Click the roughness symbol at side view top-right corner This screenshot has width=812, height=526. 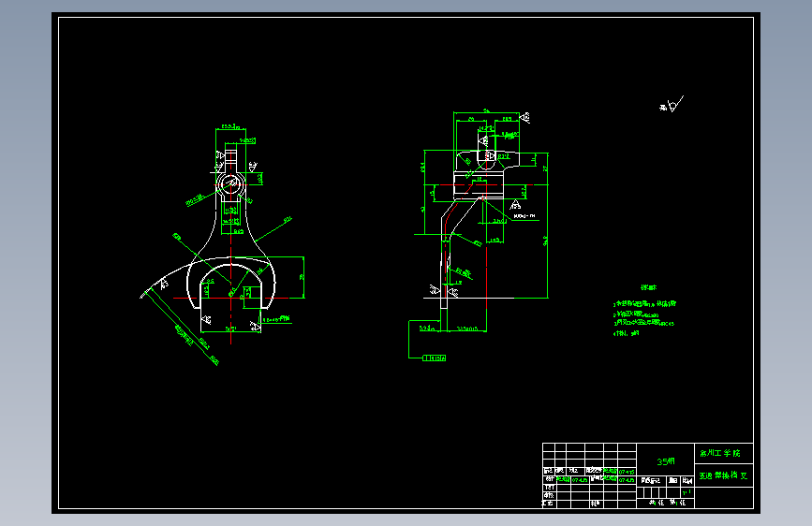[524, 118]
